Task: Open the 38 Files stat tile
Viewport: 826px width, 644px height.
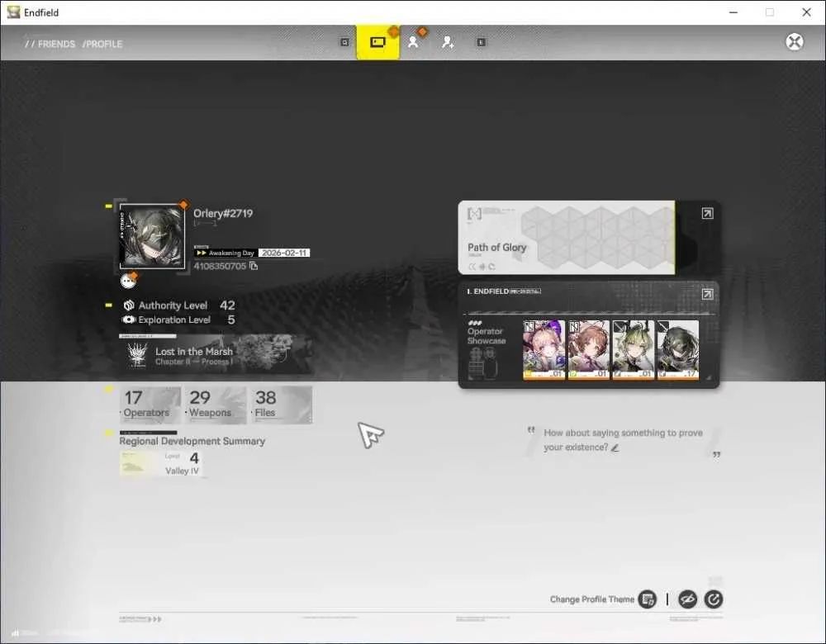Action: coord(282,405)
